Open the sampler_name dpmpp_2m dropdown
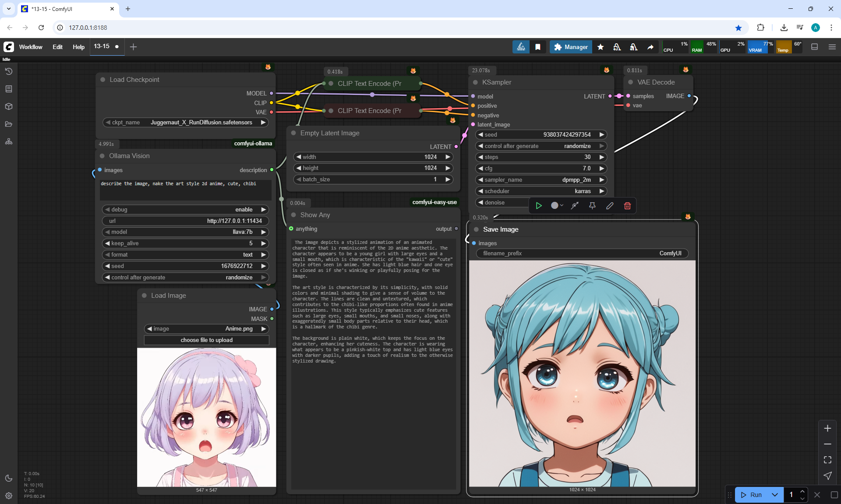 pyautogui.click(x=541, y=180)
